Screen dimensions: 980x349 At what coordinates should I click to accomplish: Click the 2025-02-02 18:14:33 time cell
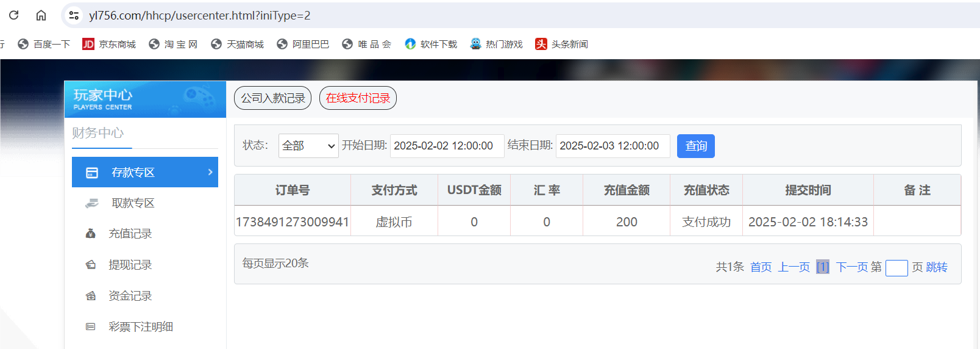(x=808, y=221)
